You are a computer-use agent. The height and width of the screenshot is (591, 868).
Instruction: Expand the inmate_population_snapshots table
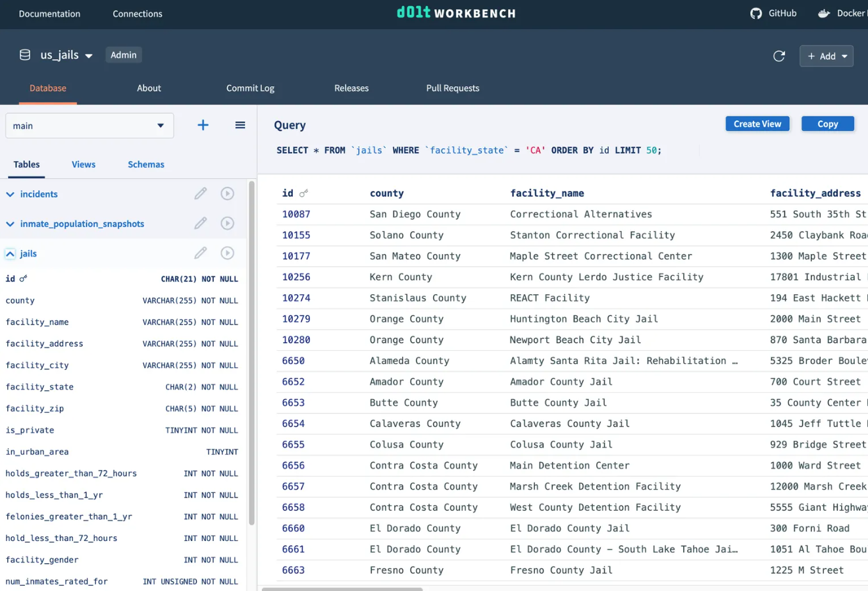(x=10, y=224)
